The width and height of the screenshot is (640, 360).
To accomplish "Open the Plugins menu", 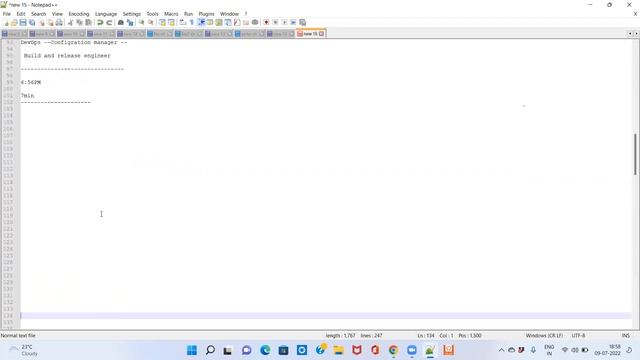I will point(206,14).
